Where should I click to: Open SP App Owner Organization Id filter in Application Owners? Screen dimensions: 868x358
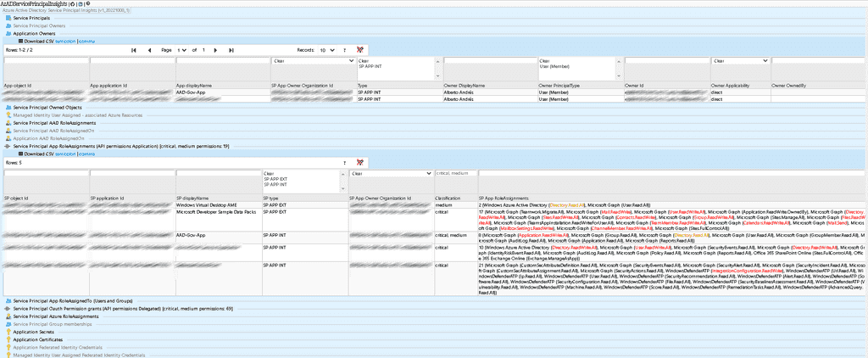point(313,60)
